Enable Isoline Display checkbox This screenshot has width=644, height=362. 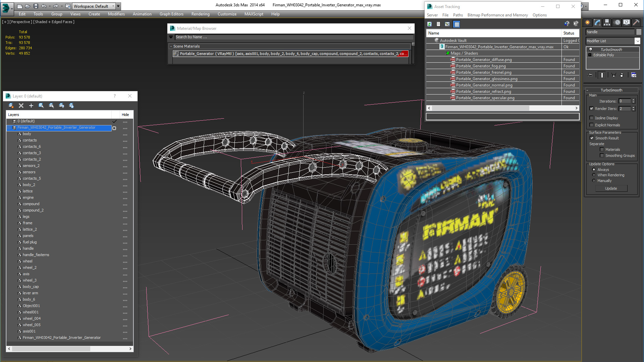[592, 118]
